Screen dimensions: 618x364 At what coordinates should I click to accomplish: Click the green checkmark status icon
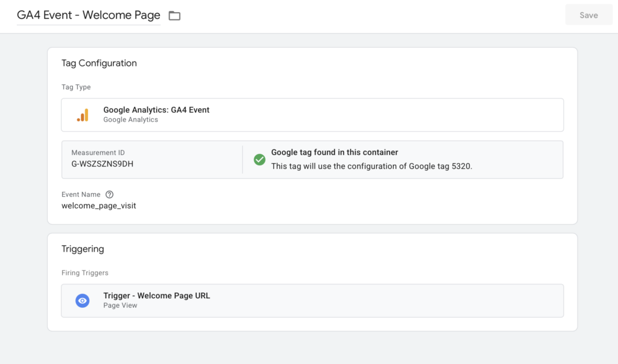tap(260, 159)
